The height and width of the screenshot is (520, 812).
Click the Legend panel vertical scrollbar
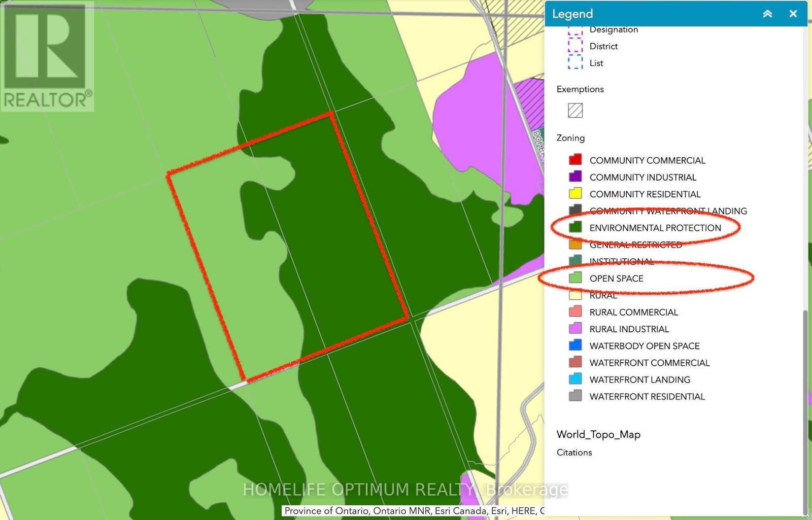click(x=805, y=411)
